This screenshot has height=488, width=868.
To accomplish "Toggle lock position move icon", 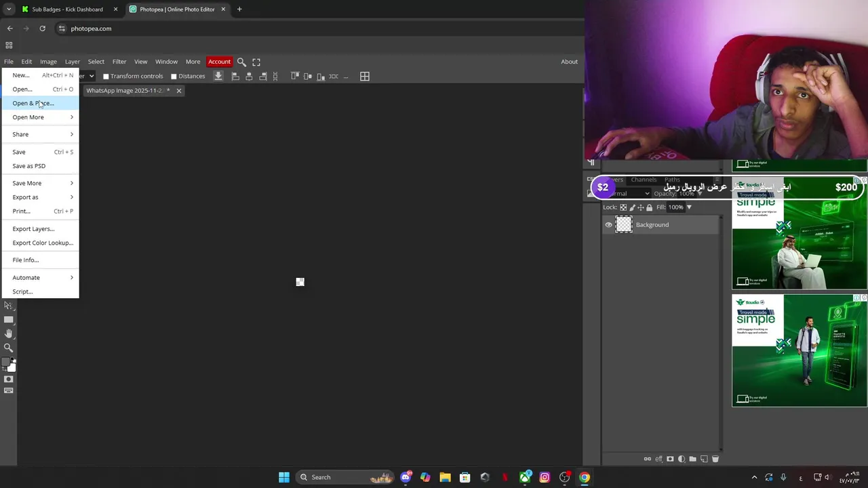I will [641, 207].
